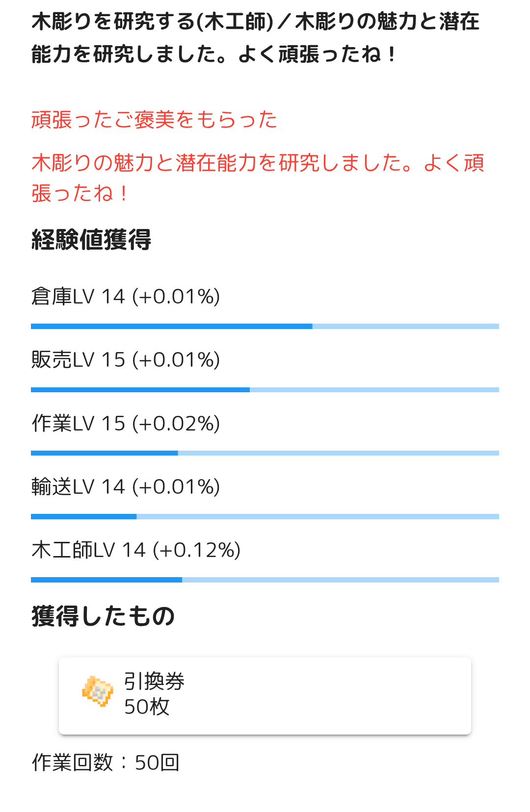The width and height of the screenshot is (530, 812).
Task: Tap the 作業LV 15 (+0.02%) label
Action: [x=126, y=424]
